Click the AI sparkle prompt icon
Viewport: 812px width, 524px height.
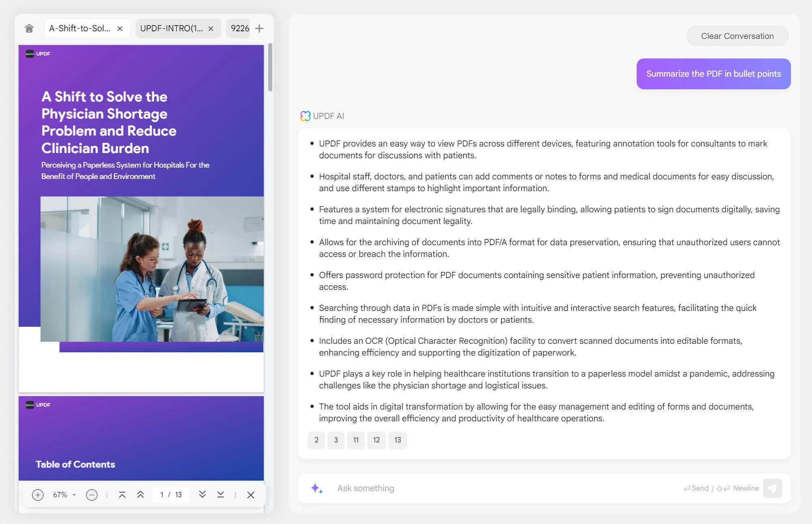pyautogui.click(x=317, y=488)
